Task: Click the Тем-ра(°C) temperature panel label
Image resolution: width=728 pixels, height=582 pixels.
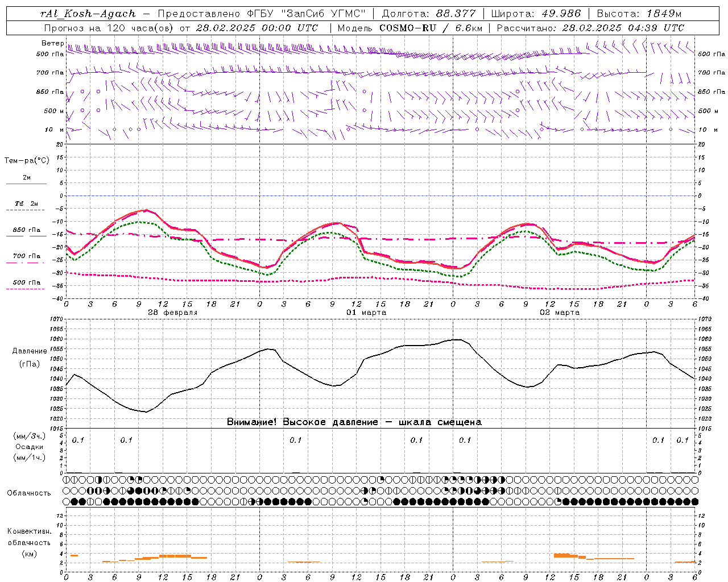Action: click(x=27, y=161)
